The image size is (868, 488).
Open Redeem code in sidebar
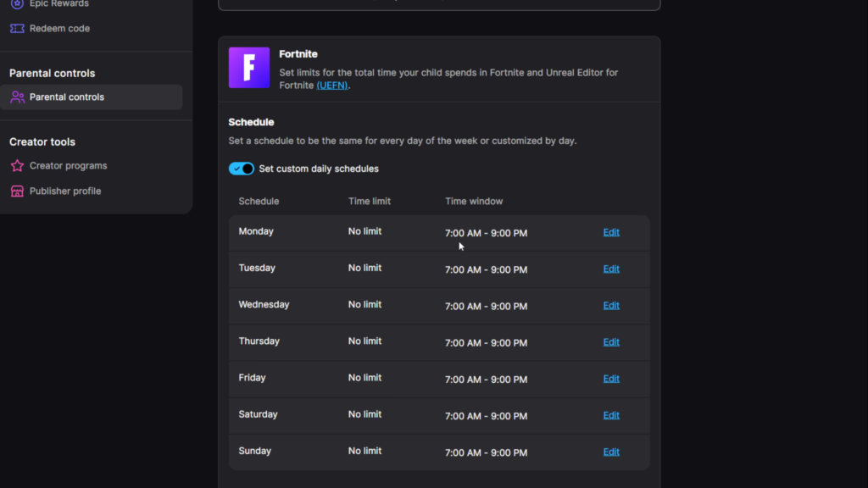pyautogui.click(x=59, y=28)
